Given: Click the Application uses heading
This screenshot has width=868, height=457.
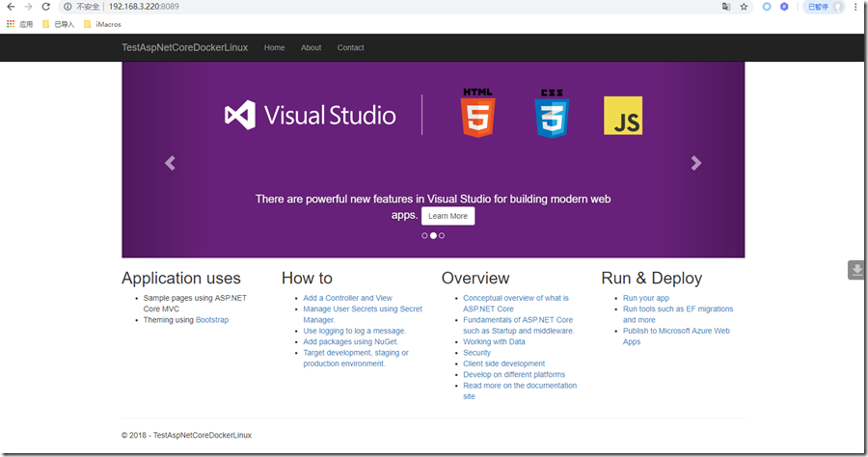Looking at the screenshot, I should 181,278.
